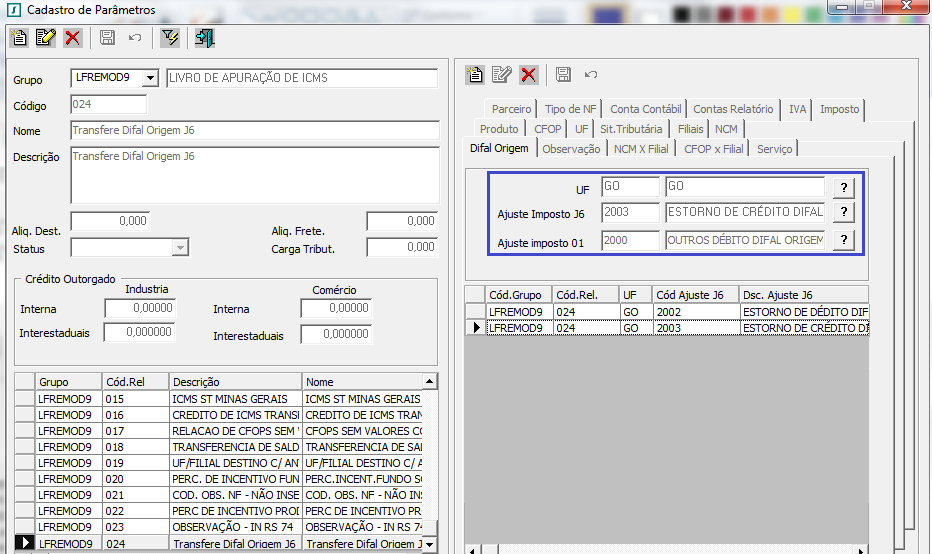The image size is (932, 554).
Task: Select the Difal Origem tab
Action: click(499, 148)
